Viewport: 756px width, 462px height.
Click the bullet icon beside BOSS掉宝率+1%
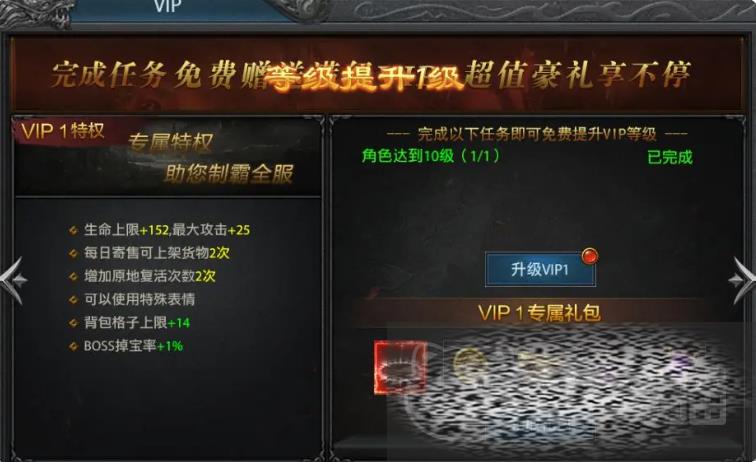click(73, 346)
